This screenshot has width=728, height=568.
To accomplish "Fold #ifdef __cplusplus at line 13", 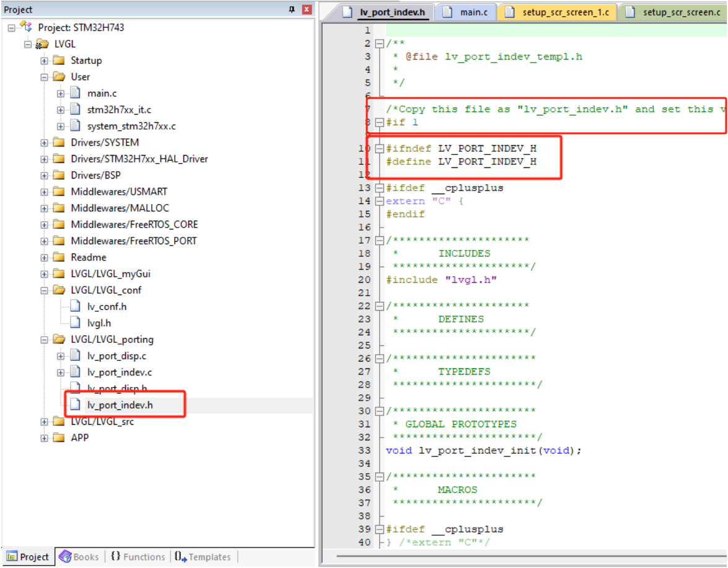I will point(379,189).
